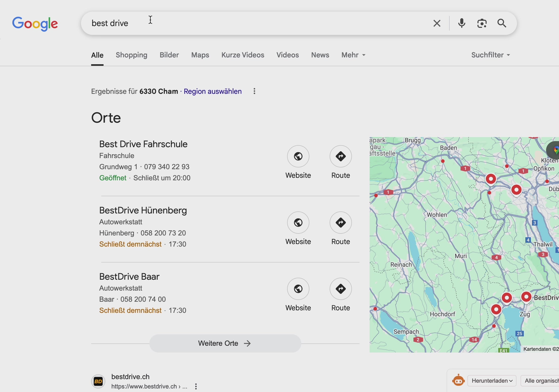Image resolution: width=559 pixels, height=392 pixels.
Task: Open Website icon for BestDrive Baar
Action: pyautogui.click(x=298, y=289)
